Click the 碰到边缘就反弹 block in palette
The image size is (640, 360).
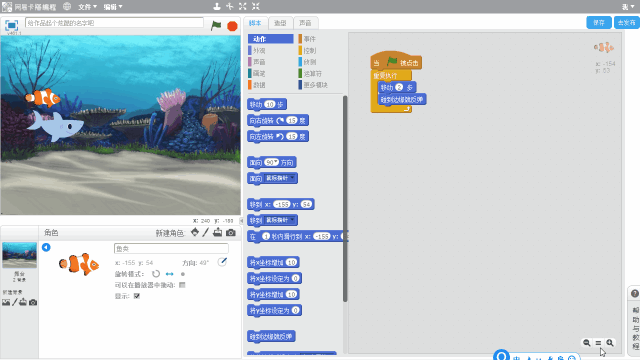coord(271,337)
